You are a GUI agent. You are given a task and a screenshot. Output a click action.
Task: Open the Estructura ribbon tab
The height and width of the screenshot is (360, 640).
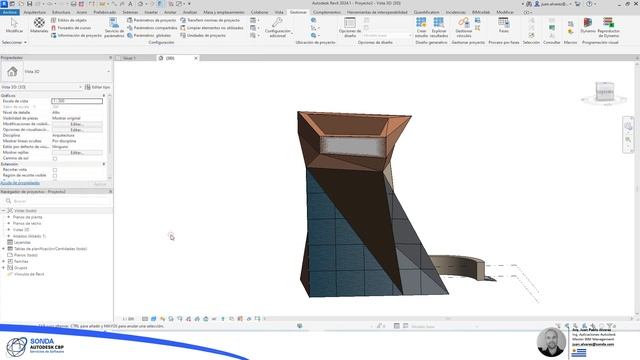point(61,12)
